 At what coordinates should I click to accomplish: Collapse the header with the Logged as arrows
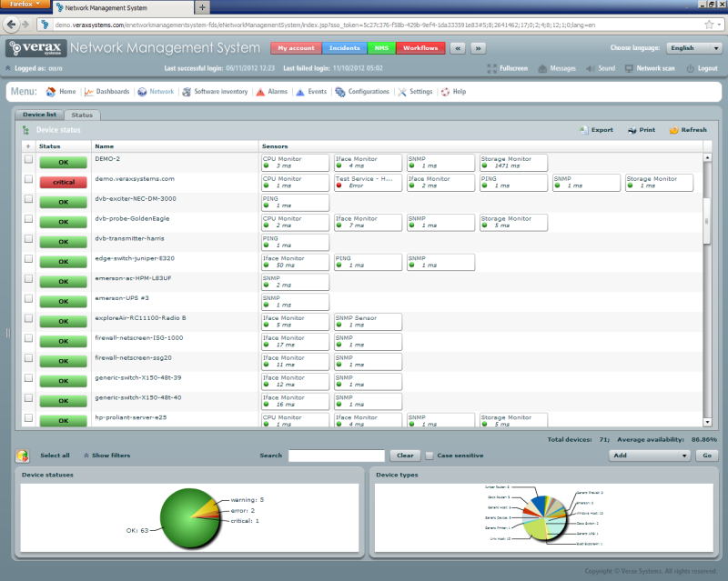[x=8, y=68]
